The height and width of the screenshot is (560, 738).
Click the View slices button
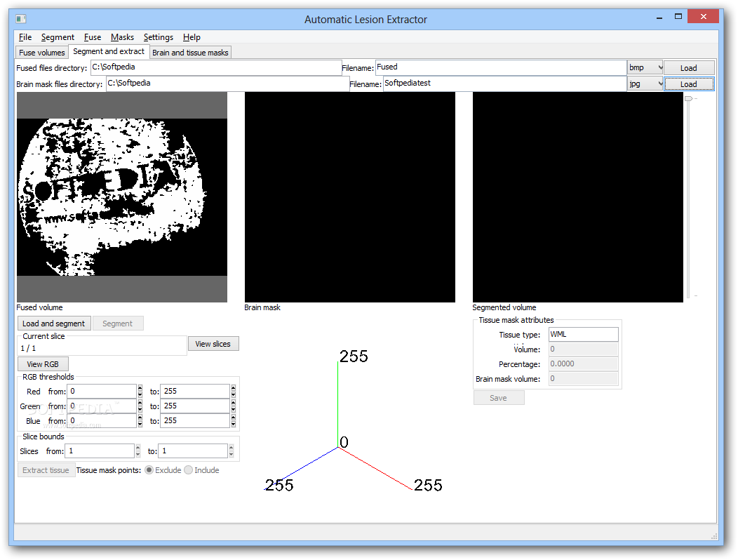coord(213,344)
